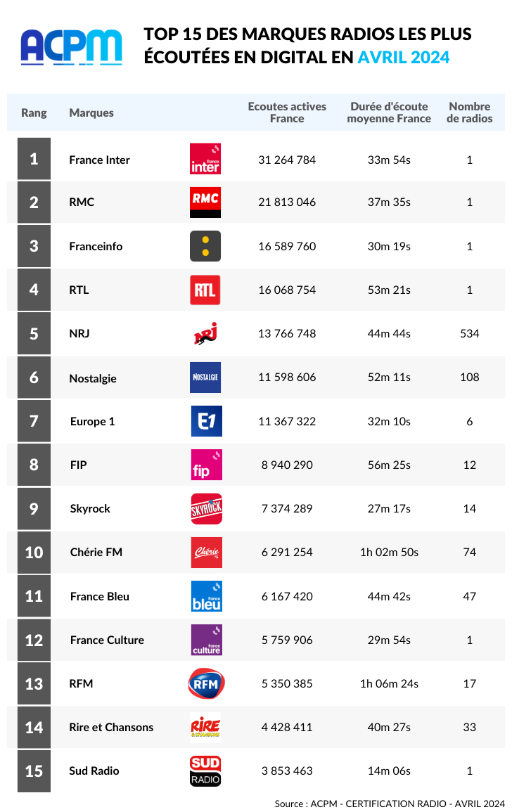Click the rank 10 number box
Screen dimensions: 512x812
point(34,553)
